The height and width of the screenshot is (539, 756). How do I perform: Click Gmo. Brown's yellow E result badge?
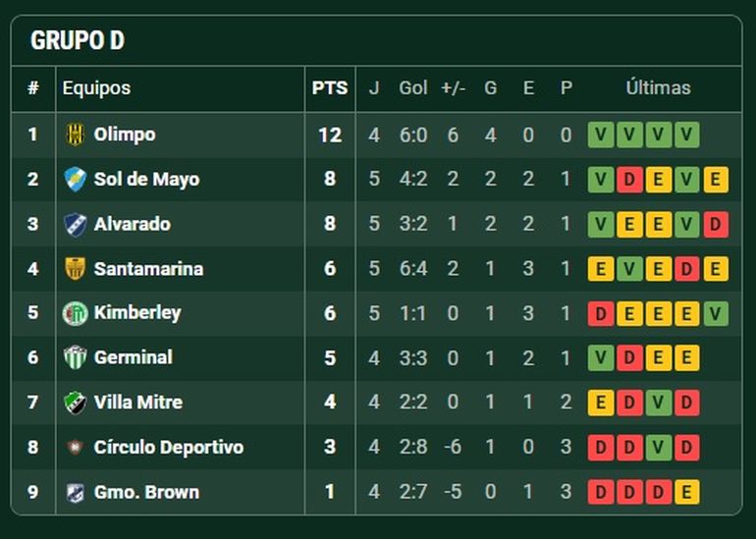[x=687, y=493]
